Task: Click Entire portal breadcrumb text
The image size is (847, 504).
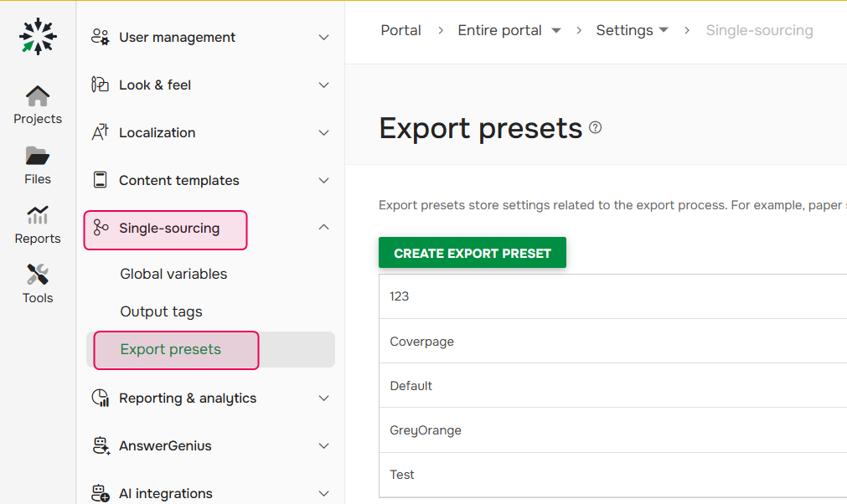Action: click(x=499, y=30)
